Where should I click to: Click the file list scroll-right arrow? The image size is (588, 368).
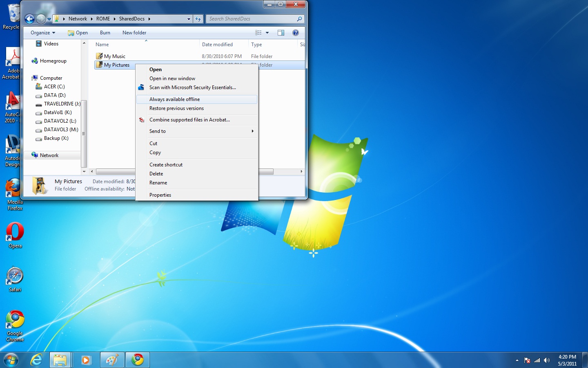pyautogui.click(x=301, y=172)
